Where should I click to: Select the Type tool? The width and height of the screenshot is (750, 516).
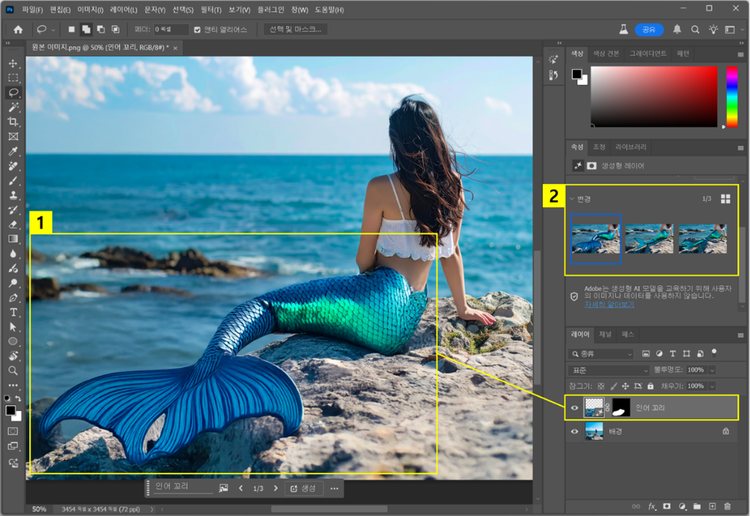pyautogui.click(x=13, y=312)
